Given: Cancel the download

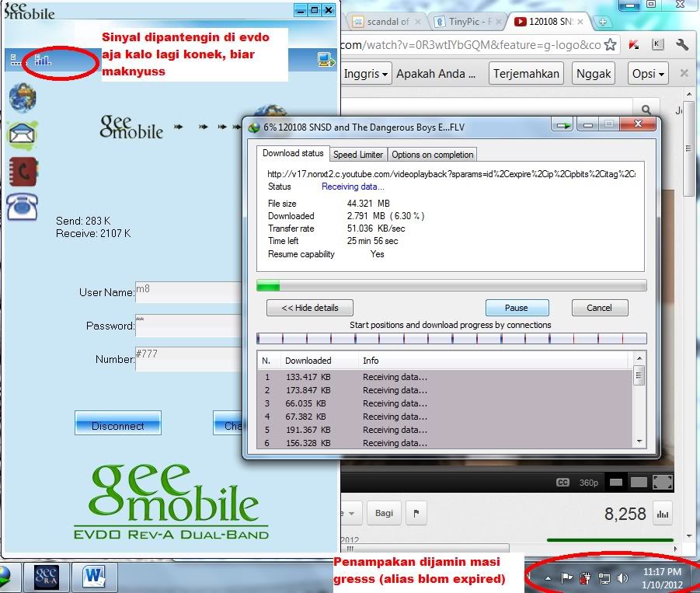Looking at the screenshot, I should tap(599, 308).
